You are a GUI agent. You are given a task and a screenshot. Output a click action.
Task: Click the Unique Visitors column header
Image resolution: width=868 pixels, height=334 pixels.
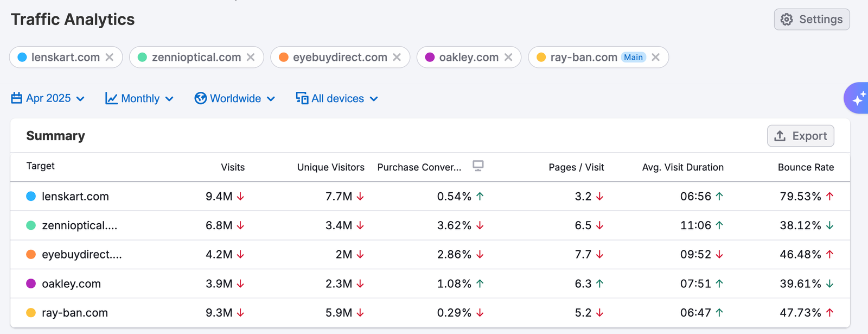pos(330,167)
